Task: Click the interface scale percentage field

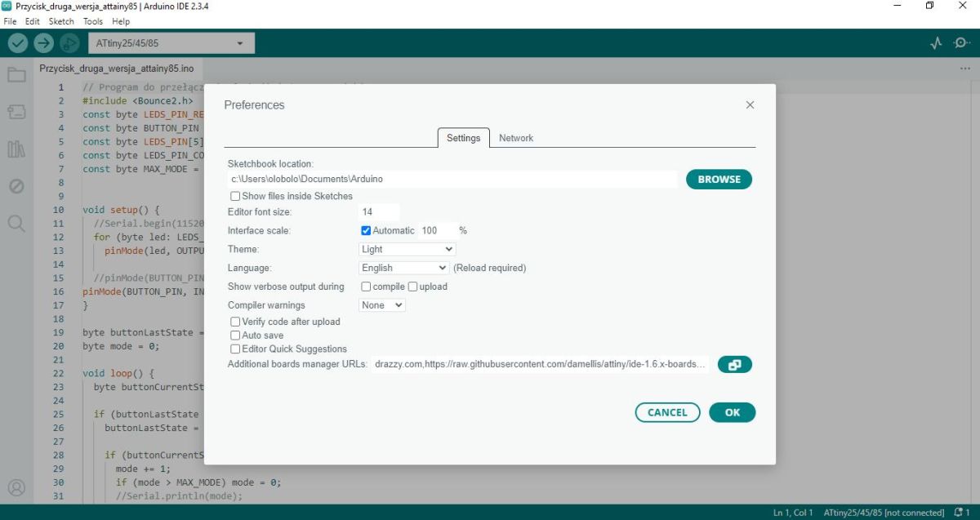Action: coord(437,231)
